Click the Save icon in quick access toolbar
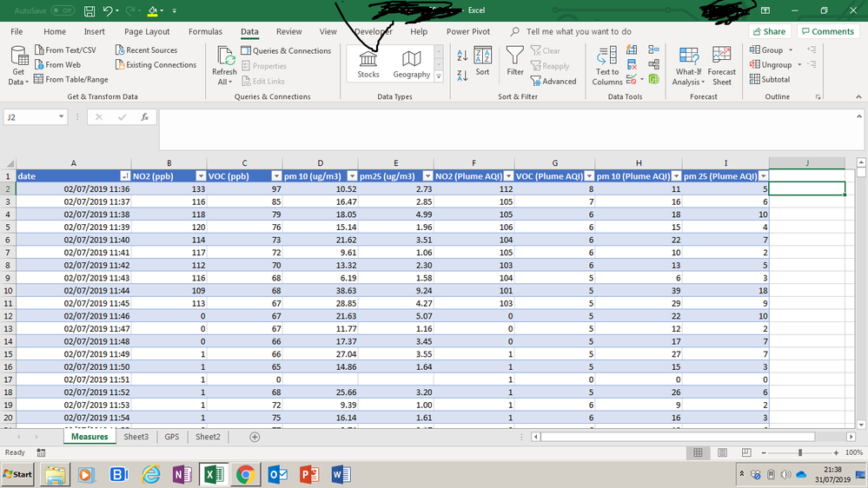The width and height of the screenshot is (868, 488). (x=89, y=10)
